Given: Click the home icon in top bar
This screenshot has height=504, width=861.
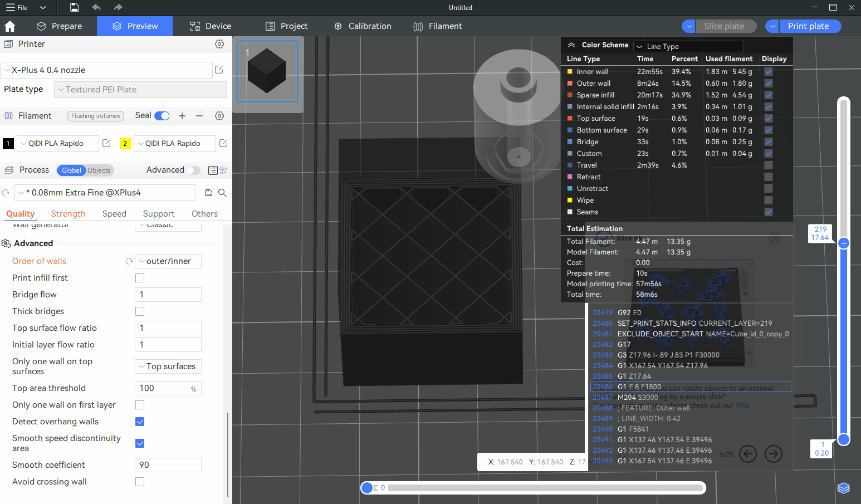Looking at the screenshot, I should point(10,26).
